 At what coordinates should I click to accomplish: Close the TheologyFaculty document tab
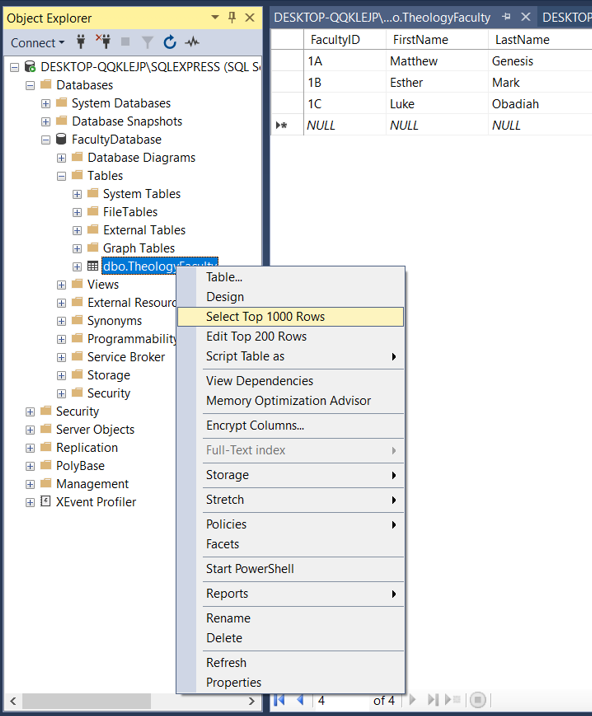coord(526,17)
